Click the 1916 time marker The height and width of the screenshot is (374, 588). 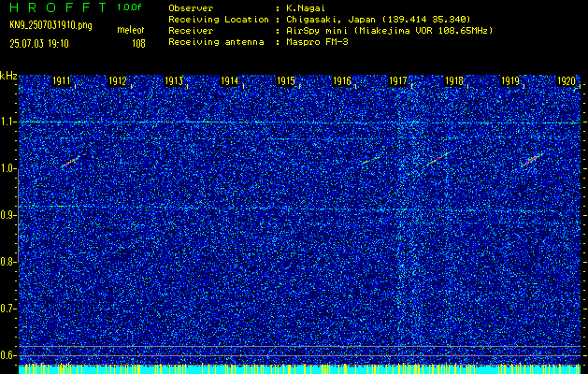pos(342,81)
